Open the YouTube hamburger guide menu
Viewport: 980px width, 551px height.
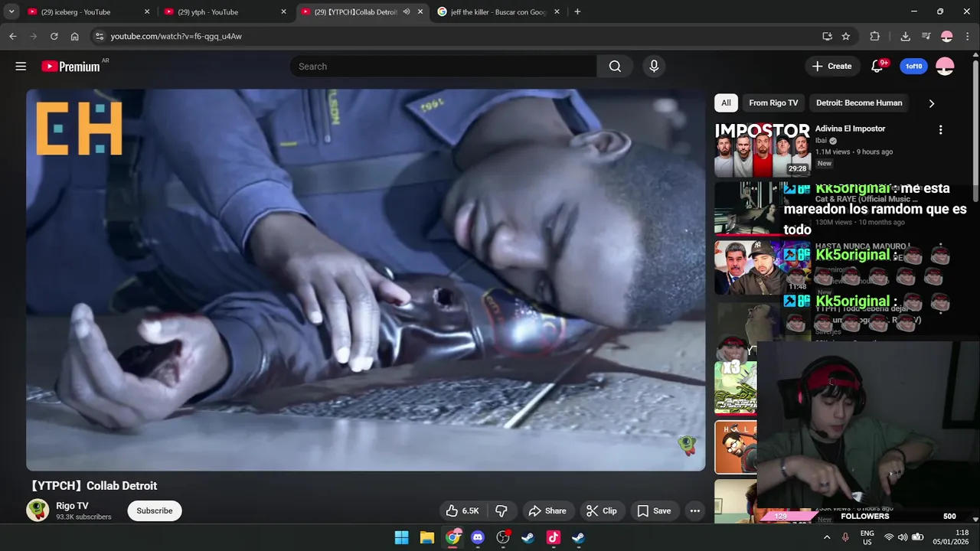21,67
